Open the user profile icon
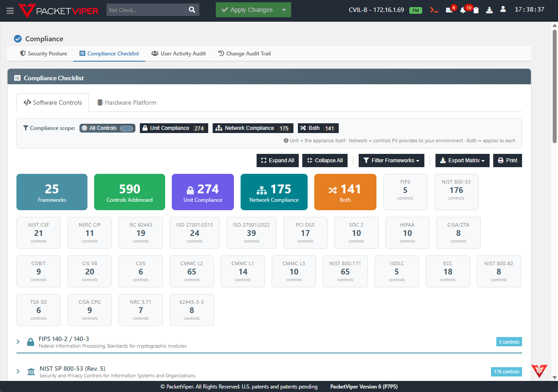 [503, 9]
